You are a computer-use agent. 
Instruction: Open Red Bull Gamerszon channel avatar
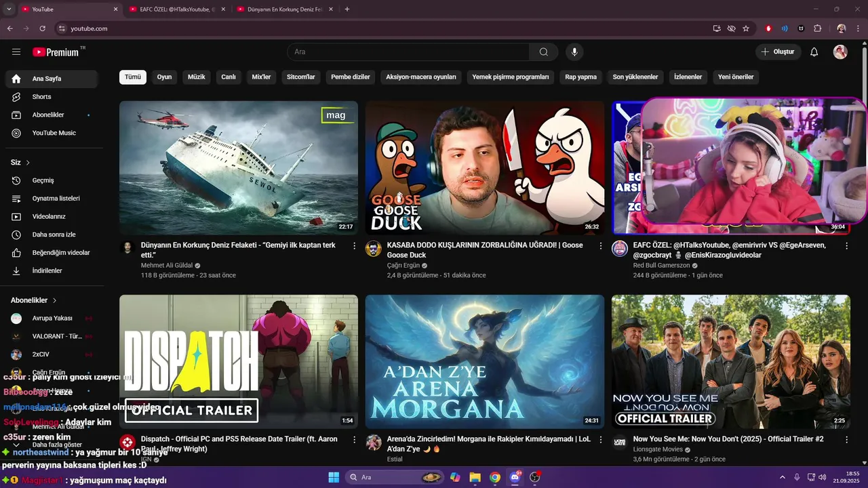coord(620,249)
